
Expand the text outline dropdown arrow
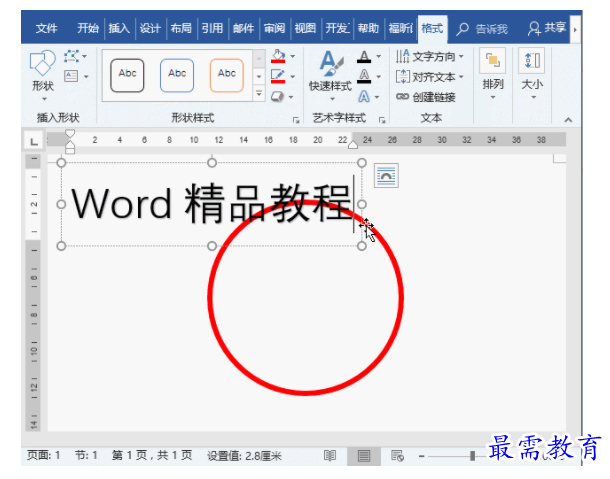coord(379,77)
